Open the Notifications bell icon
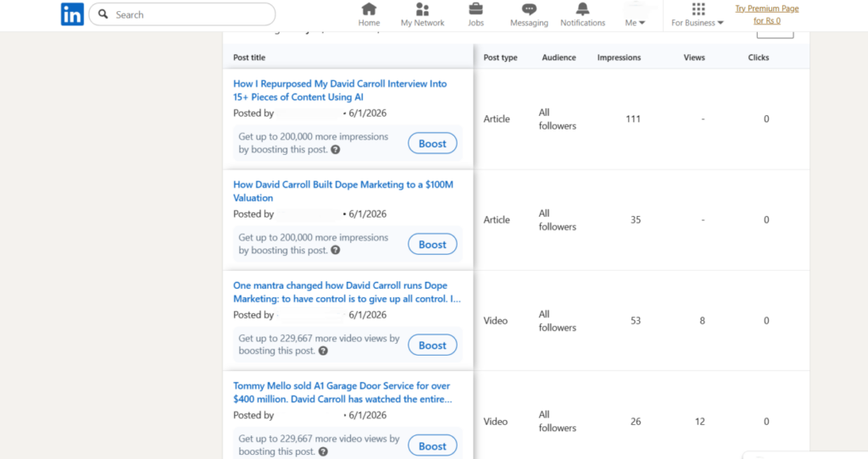The image size is (868, 459). click(582, 9)
